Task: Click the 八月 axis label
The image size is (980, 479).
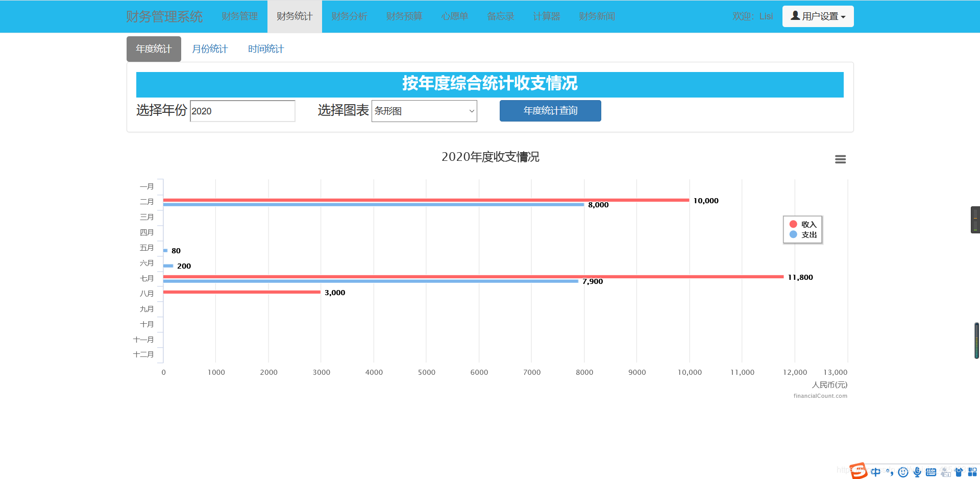Action: 147,294
